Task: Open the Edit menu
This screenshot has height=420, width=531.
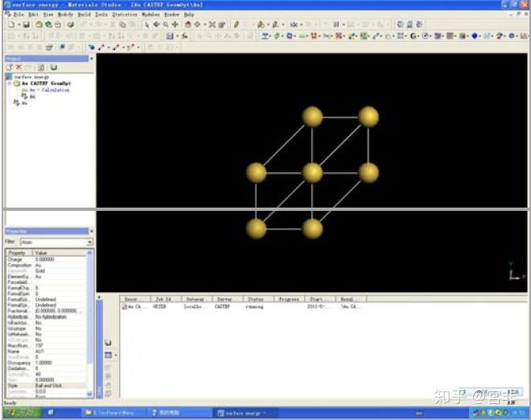Action: [x=33, y=14]
